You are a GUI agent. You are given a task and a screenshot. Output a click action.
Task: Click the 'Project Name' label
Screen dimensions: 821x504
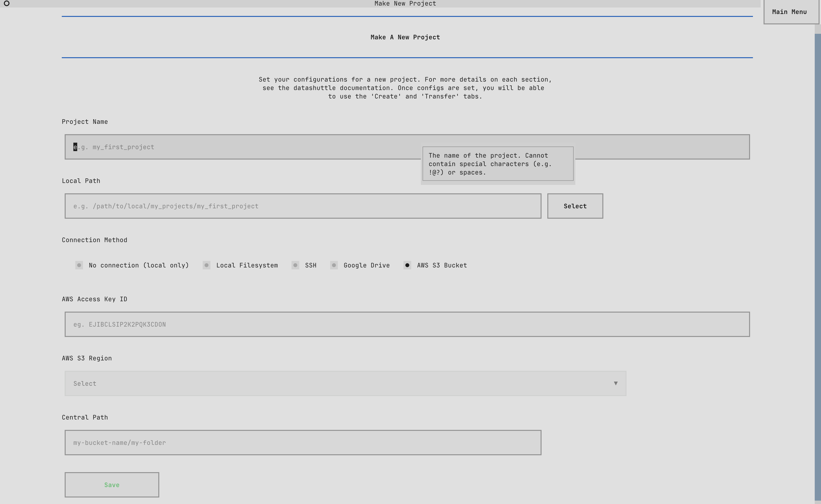pyautogui.click(x=85, y=122)
